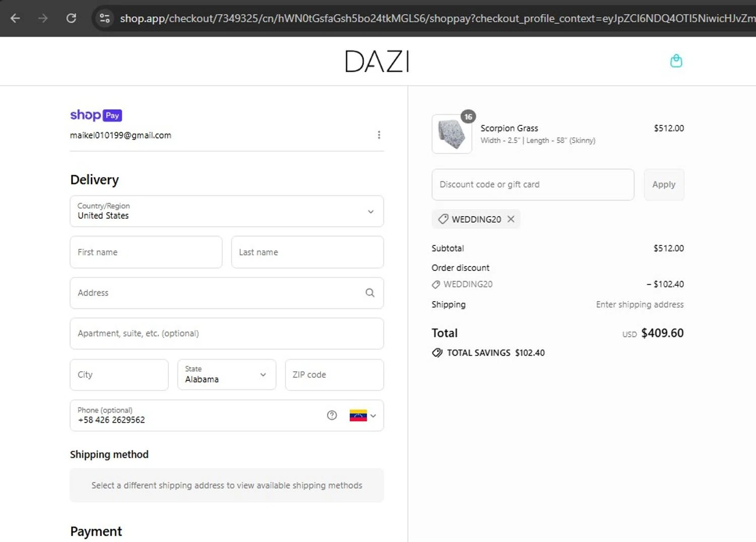Reload the checkout page
The height and width of the screenshot is (542, 756).
[71, 19]
